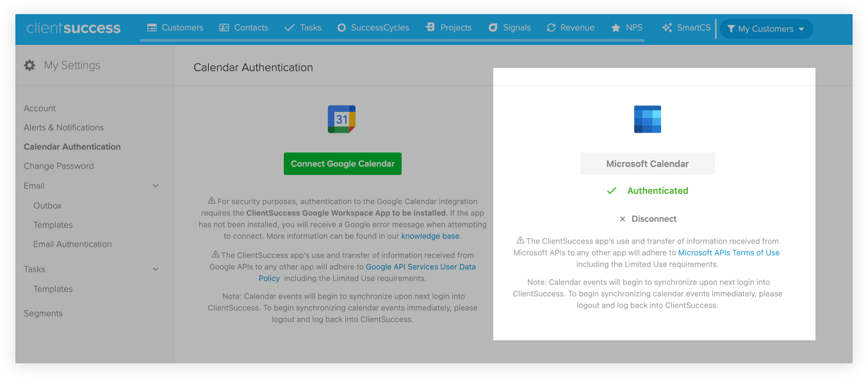Open the Customers table icon
Screen dimensions: 868x380
[152, 28]
